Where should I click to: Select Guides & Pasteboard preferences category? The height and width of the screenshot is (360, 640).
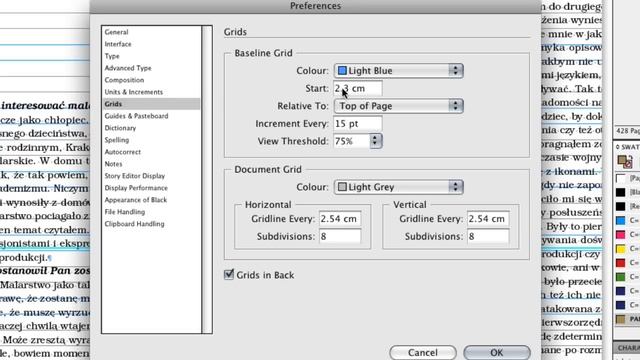pyautogui.click(x=136, y=116)
